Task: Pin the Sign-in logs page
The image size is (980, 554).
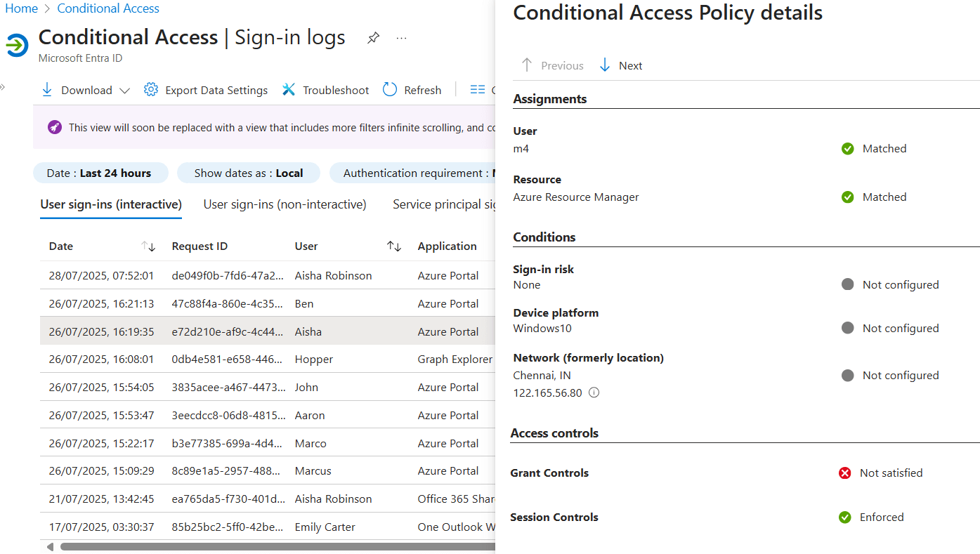Action: [373, 37]
